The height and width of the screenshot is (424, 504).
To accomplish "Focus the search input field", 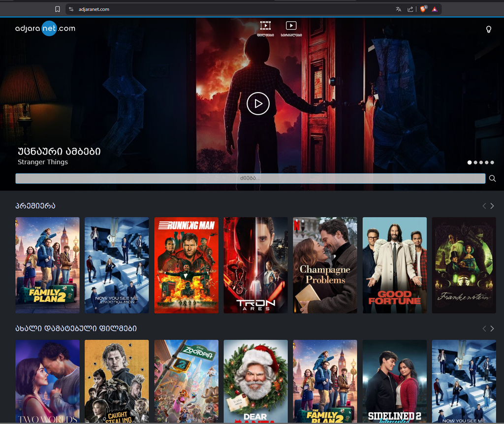I will click(251, 179).
